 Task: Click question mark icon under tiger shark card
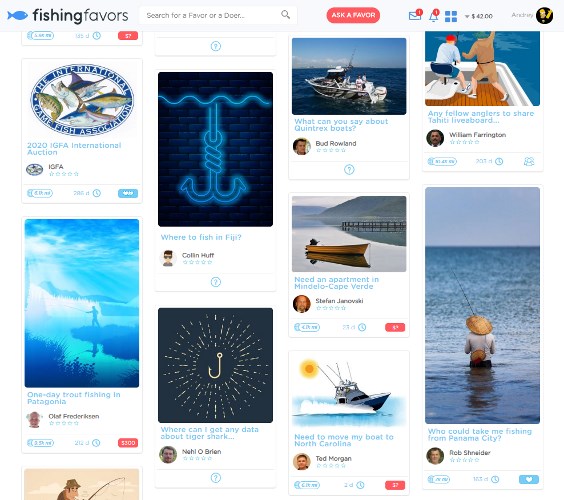(x=215, y=478)
